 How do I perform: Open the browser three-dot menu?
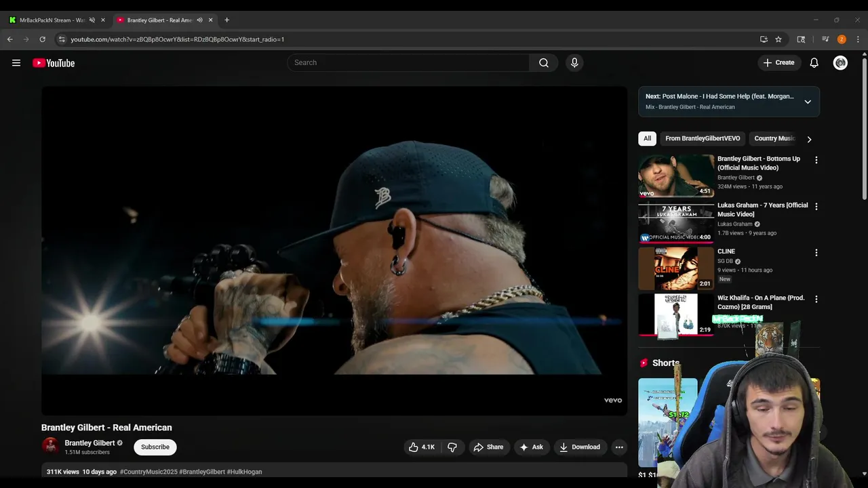coord(858,39)
